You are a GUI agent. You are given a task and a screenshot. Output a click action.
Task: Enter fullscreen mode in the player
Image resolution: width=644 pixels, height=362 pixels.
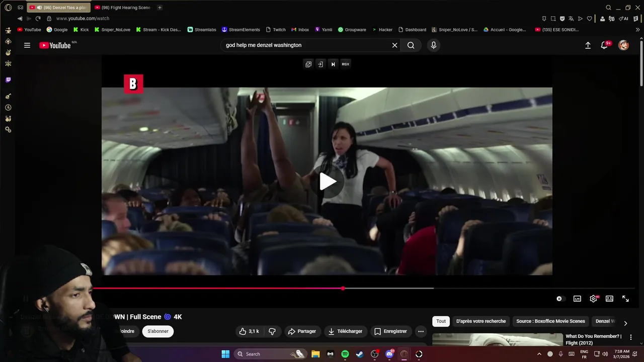point(625,299)
